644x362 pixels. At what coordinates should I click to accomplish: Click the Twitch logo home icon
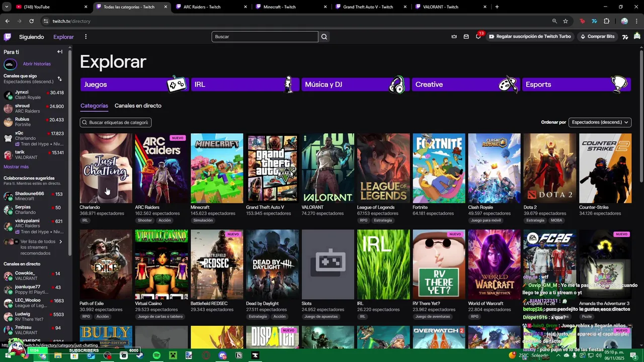coord(8,37)
